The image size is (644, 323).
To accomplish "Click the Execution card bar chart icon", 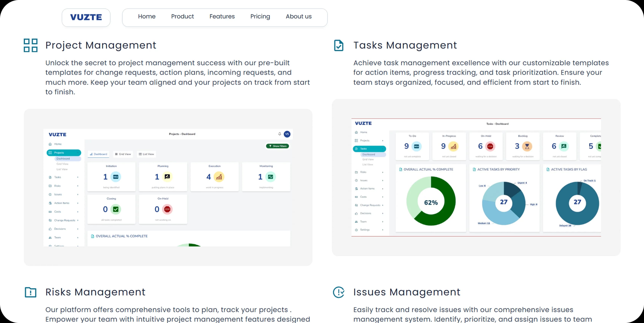I will 219,177.
